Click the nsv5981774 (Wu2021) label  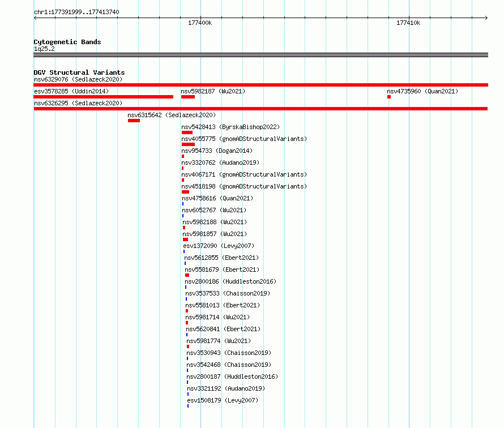(x=219, y=341)
